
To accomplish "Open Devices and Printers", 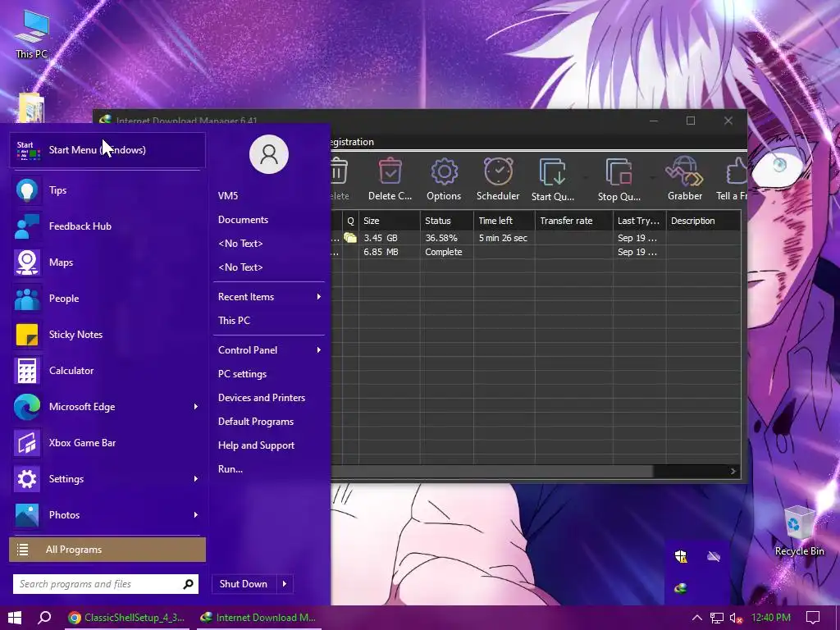I will pos(269,398).
